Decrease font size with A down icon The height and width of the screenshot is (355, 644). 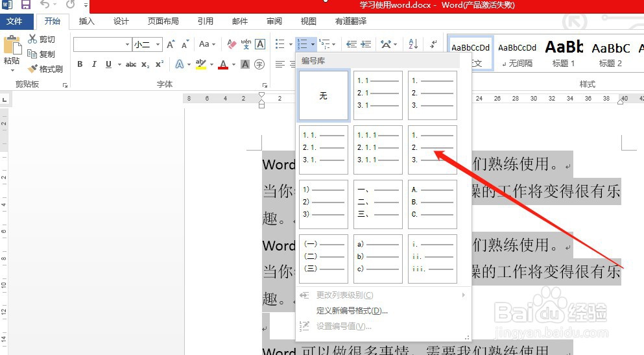pyautogui.click(x=185, y=44)
